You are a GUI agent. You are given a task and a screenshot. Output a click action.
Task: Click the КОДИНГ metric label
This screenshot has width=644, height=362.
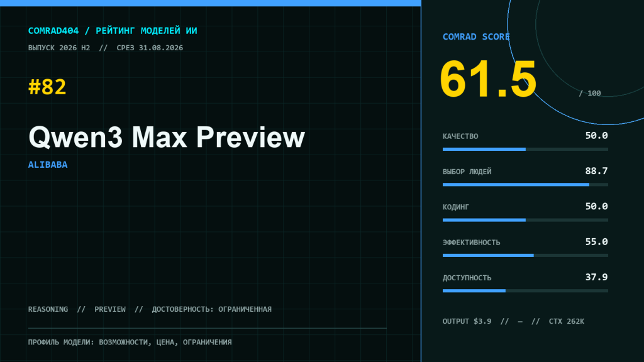[x=456, y=207]
